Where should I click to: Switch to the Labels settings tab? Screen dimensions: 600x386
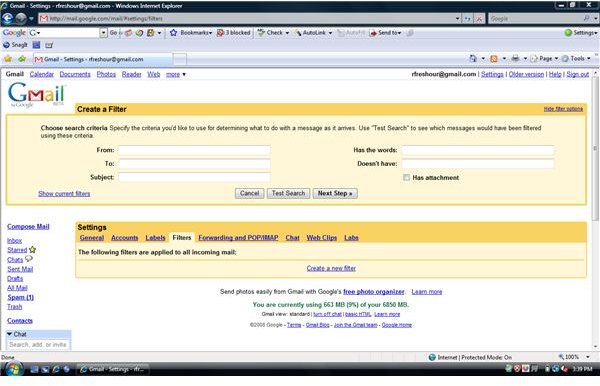[x=155, y=238]
